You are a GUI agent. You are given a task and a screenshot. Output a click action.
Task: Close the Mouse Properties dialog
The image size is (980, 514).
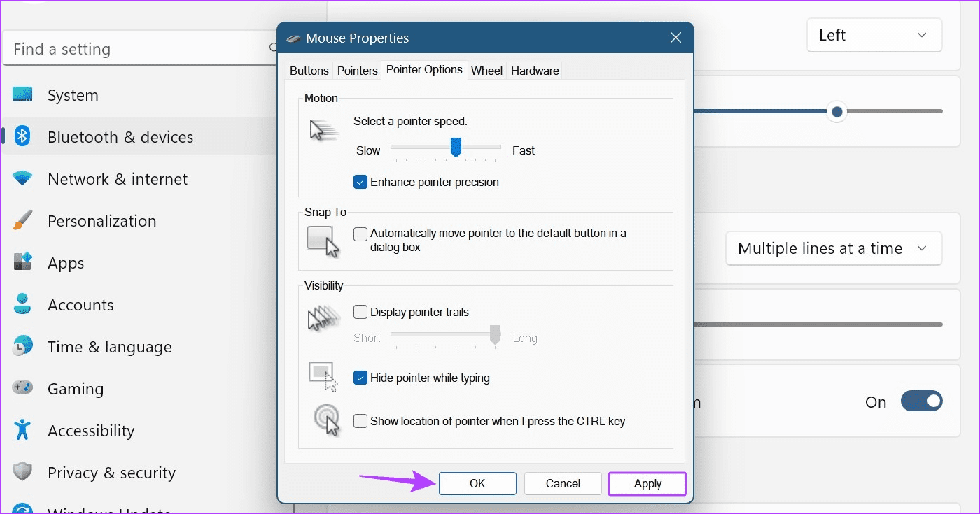click(x=675, y=38)
